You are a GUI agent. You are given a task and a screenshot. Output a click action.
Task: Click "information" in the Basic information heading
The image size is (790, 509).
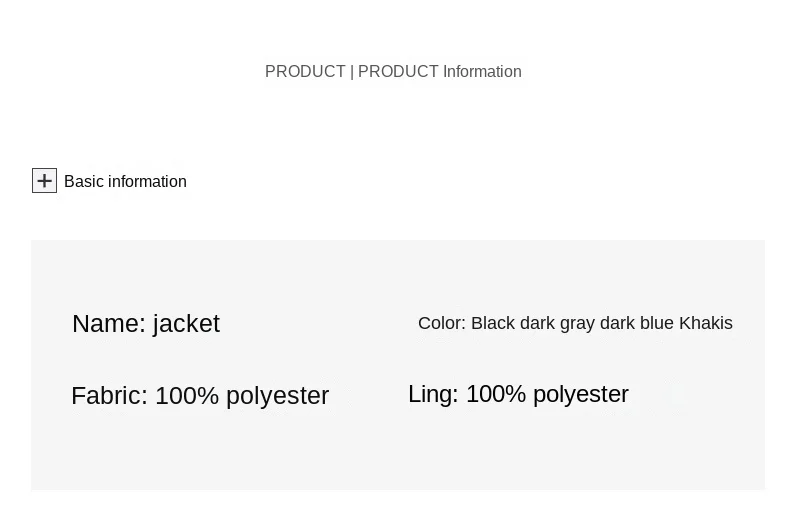(147, 182)
